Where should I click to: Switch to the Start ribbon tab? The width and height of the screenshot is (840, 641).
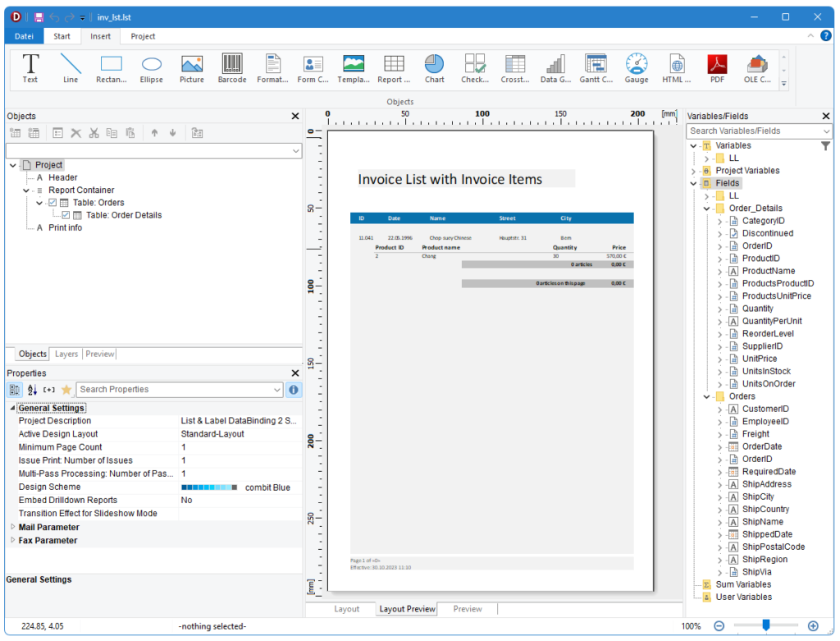click(x=62, y=36)
